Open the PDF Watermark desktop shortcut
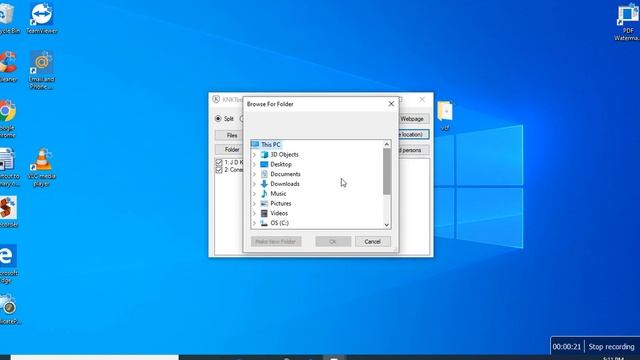This screenshot has height=360, width=640. tap(627, 21)
